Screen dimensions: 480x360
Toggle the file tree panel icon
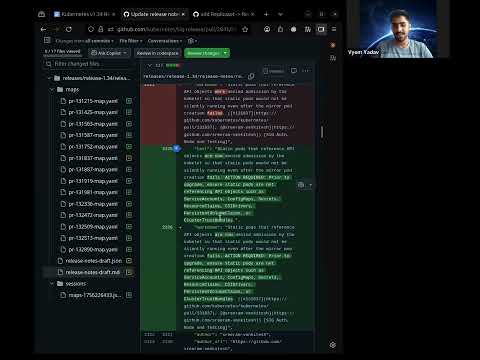(x=47, y=41)
